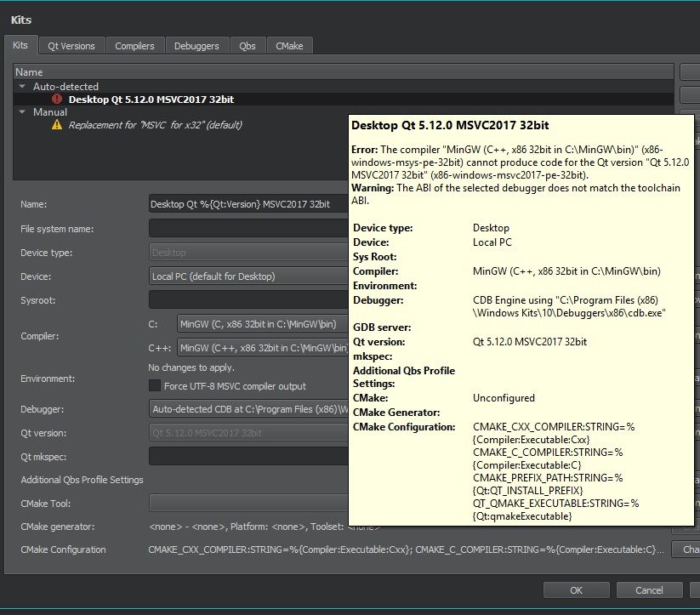700x615 pixels.
Task: Click the Cancel button
Action: (649, 590)
